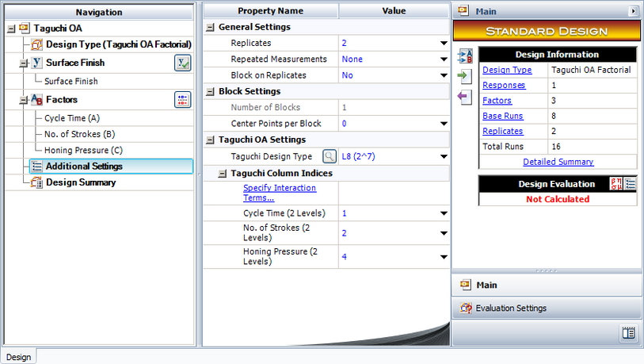Click the red alias icon in Design Evaluation header
The image size is (644, 364).
614,183
